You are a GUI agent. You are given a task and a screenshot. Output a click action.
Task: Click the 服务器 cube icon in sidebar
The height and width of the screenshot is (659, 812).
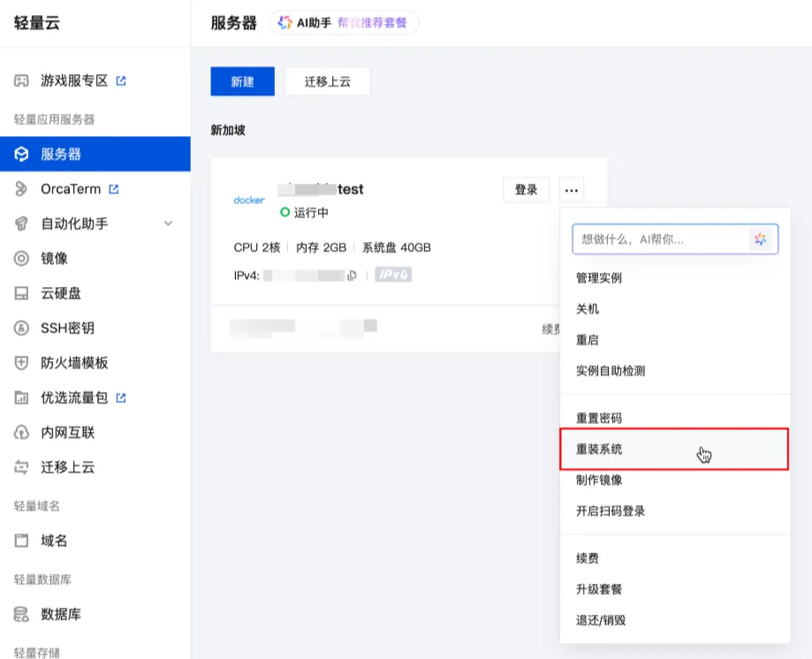tap(21, 154)
